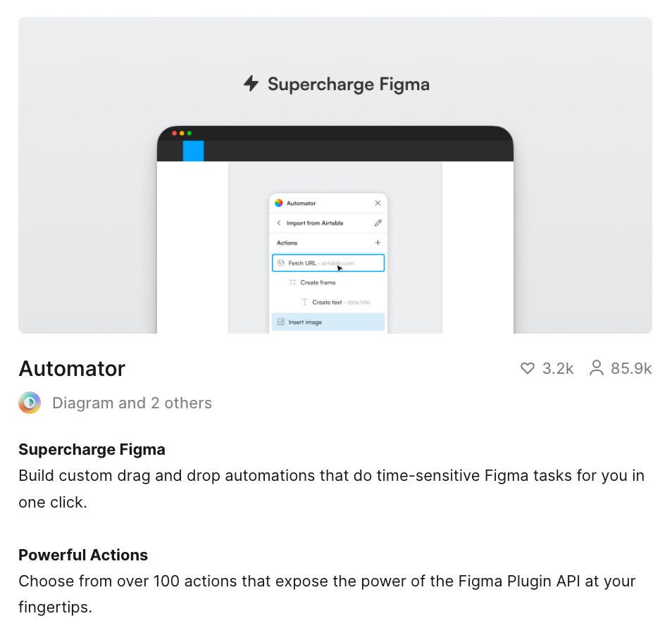Click the frame icon beside Create frame

(x=293, y=282)
